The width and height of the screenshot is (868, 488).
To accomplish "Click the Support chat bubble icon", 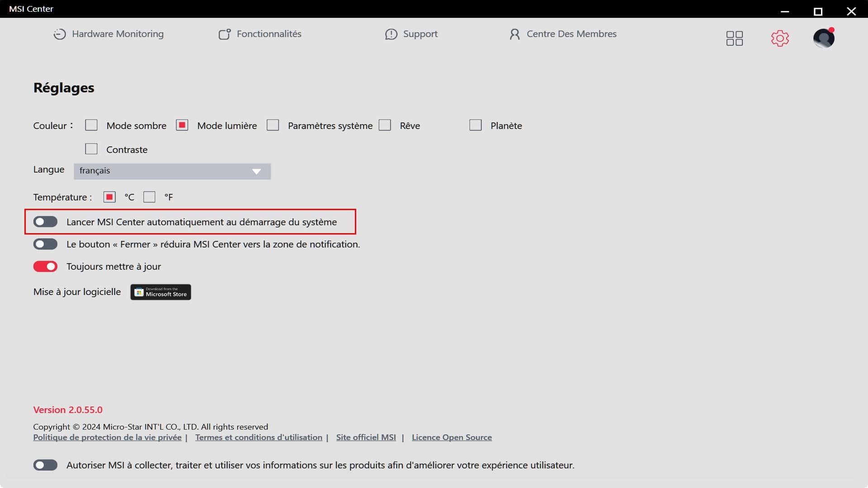I will 391,34.
